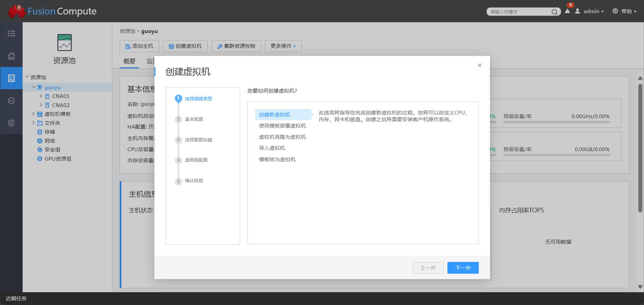
Task: Click the storage icon in tree
Action: (40, 132)
